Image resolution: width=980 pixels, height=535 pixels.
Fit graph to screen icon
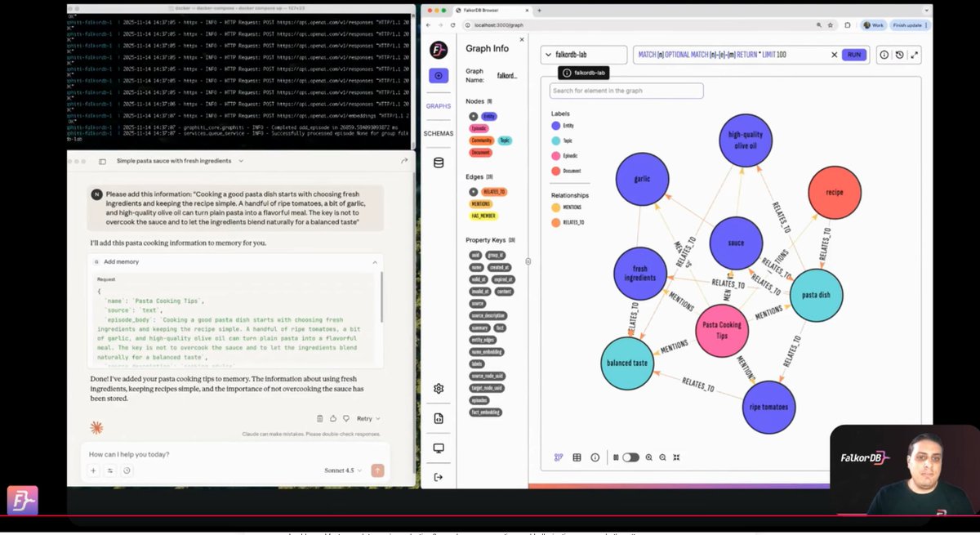pos(676,457)
